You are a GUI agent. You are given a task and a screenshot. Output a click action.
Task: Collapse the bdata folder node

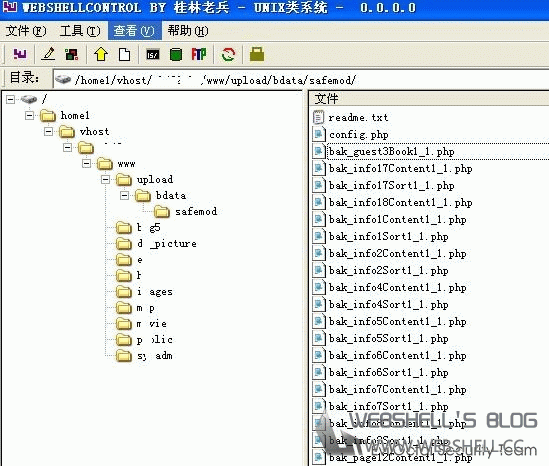124,195
